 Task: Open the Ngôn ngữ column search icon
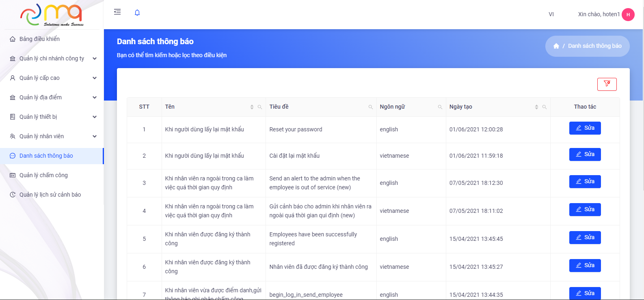(440, 107)
